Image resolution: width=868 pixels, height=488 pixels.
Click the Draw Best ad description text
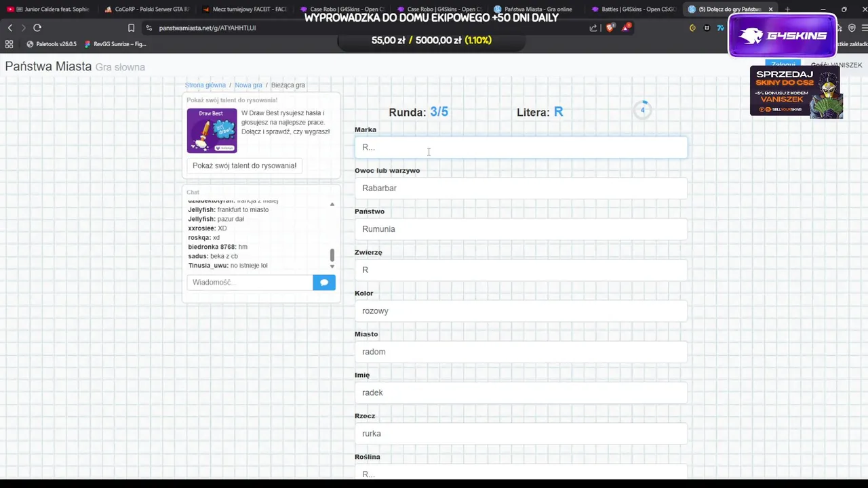[x=285, y=122]
